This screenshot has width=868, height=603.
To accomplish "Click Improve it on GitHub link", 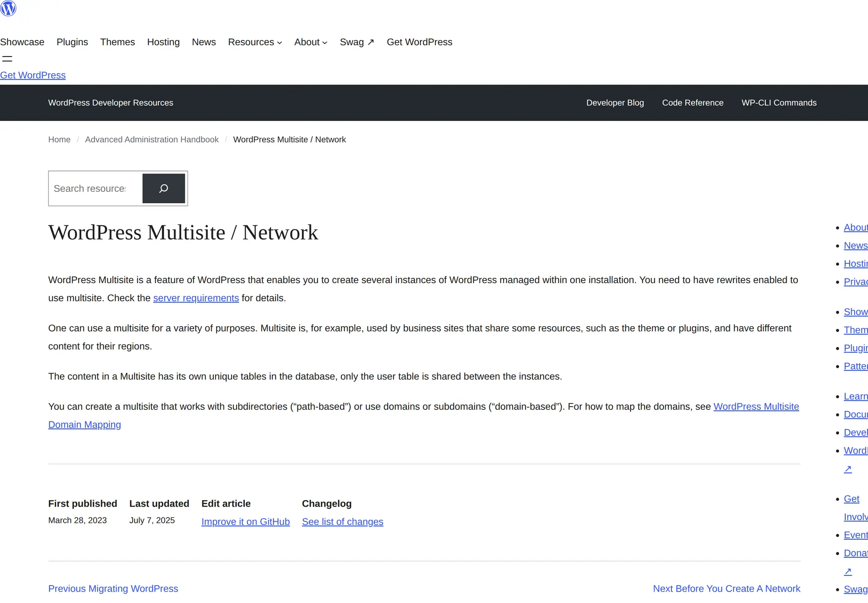I will click(x=245, y=522).
